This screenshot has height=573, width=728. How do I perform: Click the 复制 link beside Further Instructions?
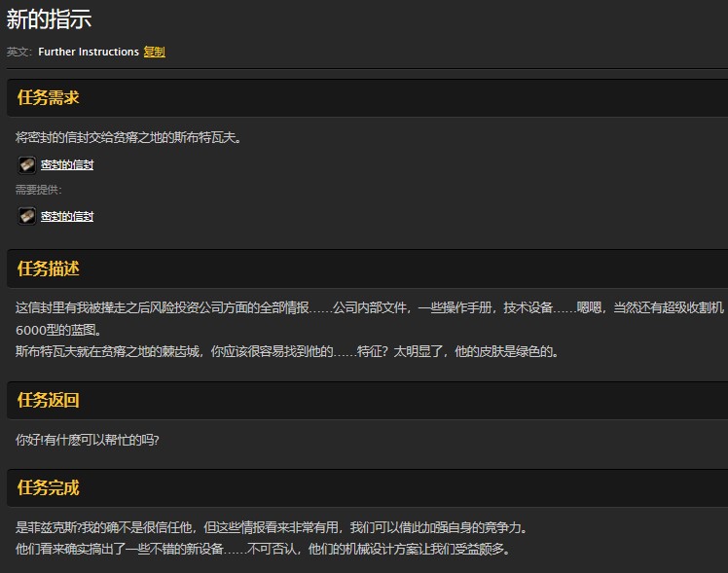154,52
